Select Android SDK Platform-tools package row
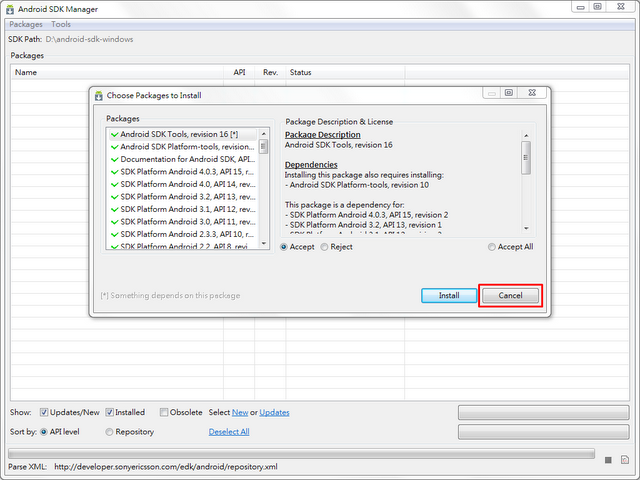 tap(182, 147)
